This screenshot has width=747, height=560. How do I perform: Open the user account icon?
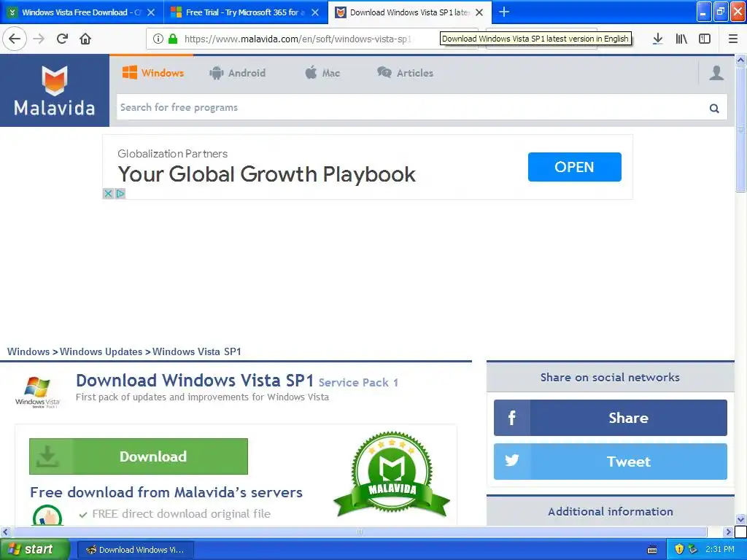[x=716, y=73]
